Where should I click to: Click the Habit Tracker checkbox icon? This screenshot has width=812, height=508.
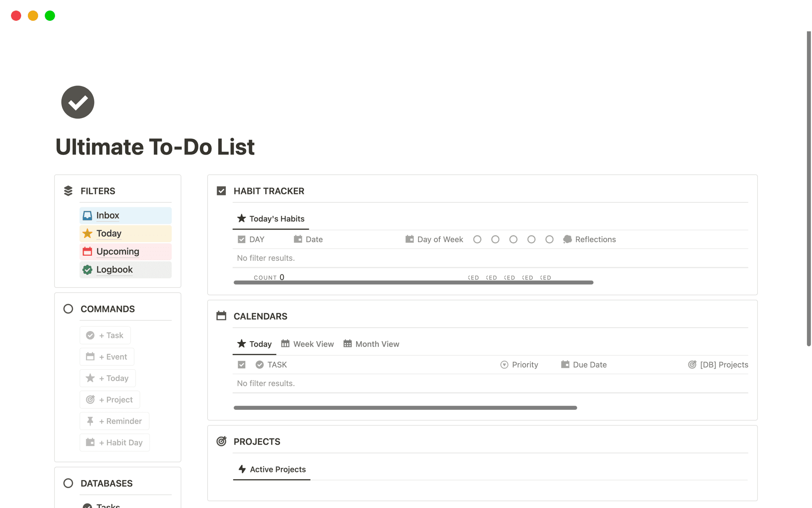click(x=221, y=190)
